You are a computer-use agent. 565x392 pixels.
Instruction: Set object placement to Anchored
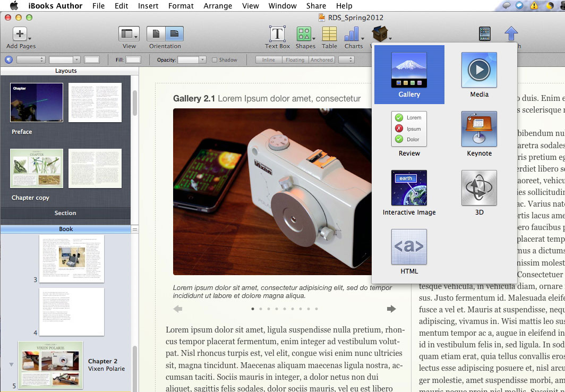point(321,60)
